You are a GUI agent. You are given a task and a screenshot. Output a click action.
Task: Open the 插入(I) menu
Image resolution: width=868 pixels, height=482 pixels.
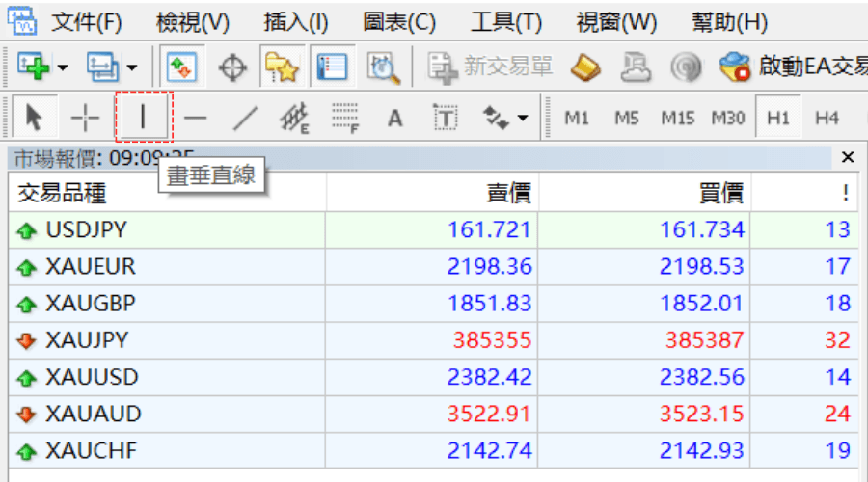pyautogui.click(x=295, y=22)
